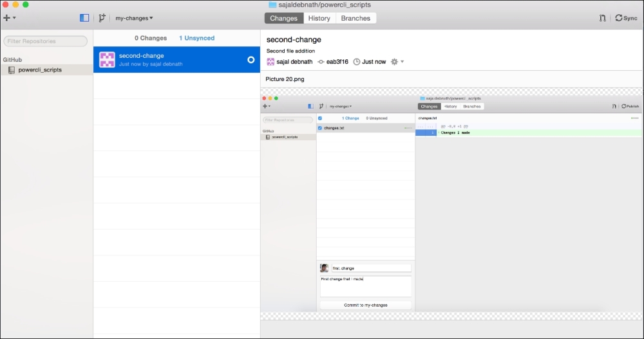Sync the repository with Sync button
The height and width of the screenshot is (339, 644).
point(627,18)
